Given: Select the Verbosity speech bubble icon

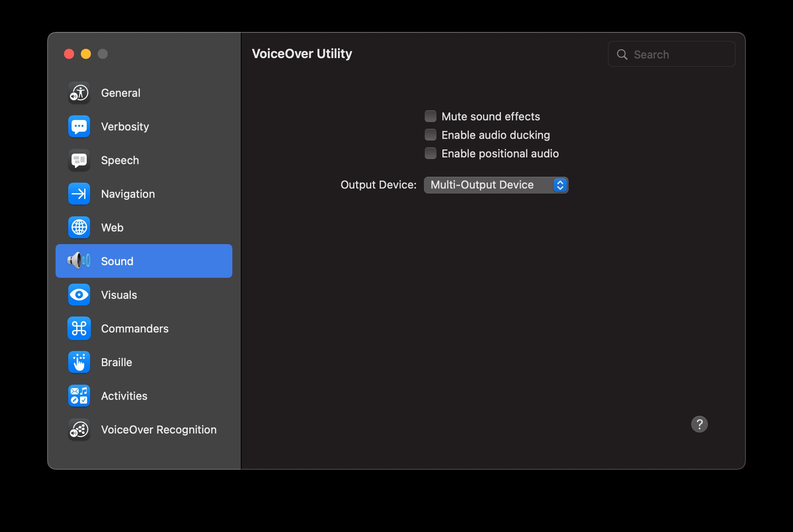Looking at the screenshot, I should (x=79, y=126).
